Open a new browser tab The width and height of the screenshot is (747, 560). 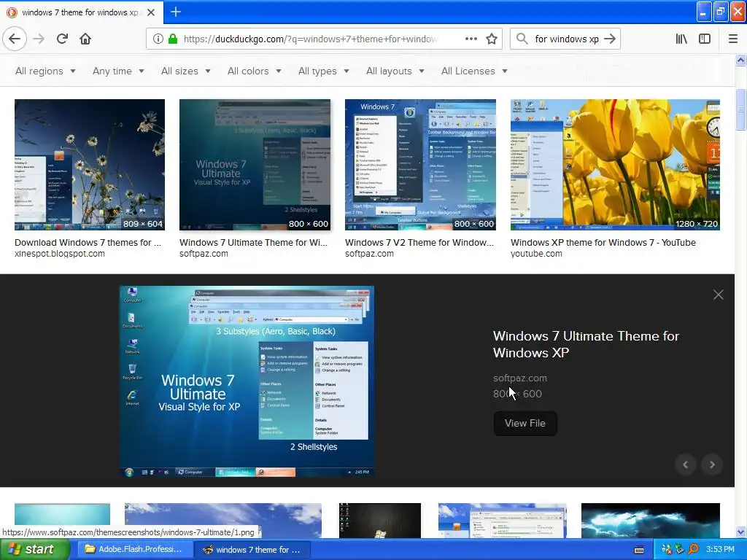(176, 12)
